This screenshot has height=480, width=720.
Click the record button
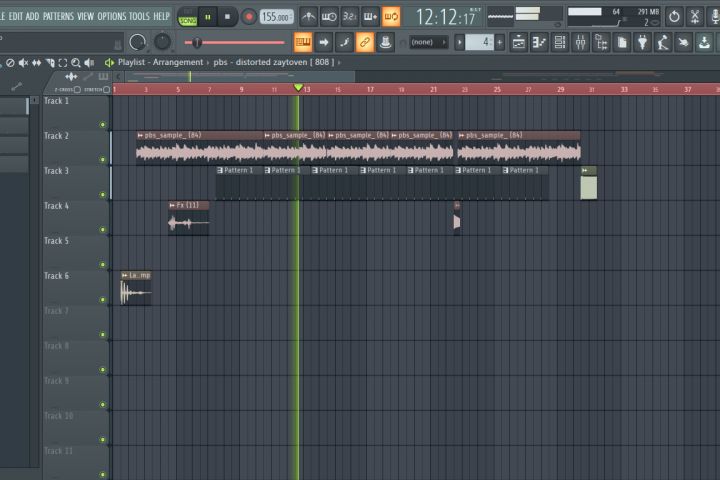point(248,17)
